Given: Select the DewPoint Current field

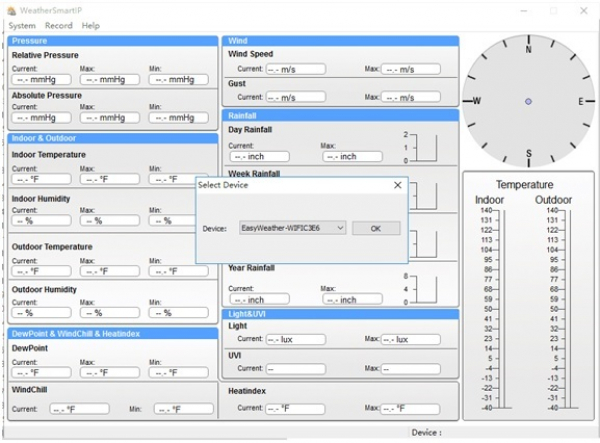Looking at the screenshot, I should [41, 372].
